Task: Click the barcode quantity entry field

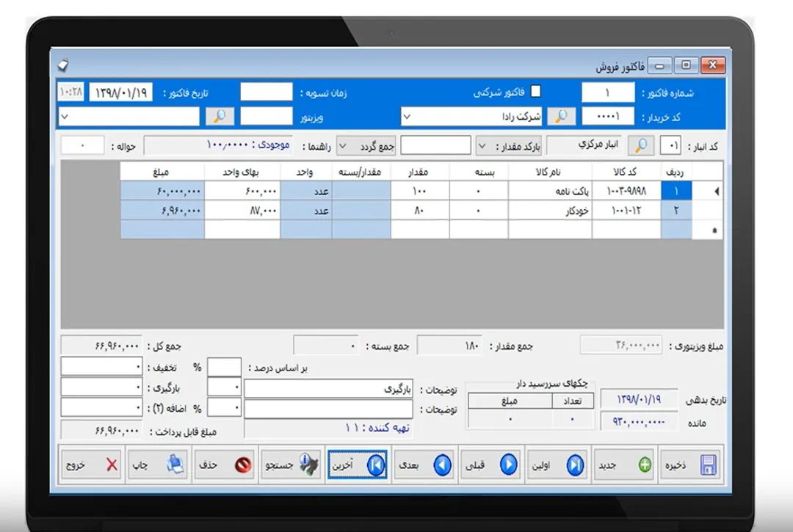Action: point(435,145)
